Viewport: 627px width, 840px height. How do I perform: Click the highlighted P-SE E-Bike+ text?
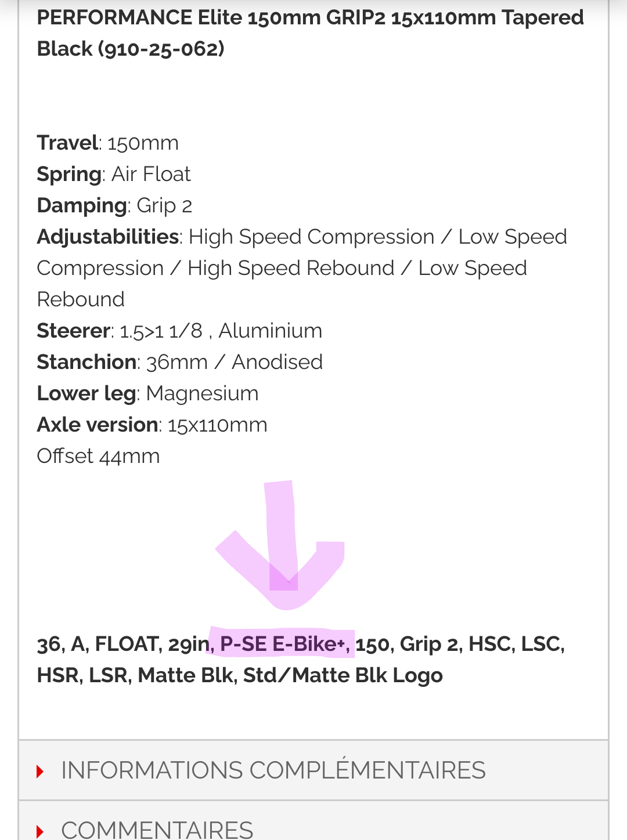[x=283, y=644]
